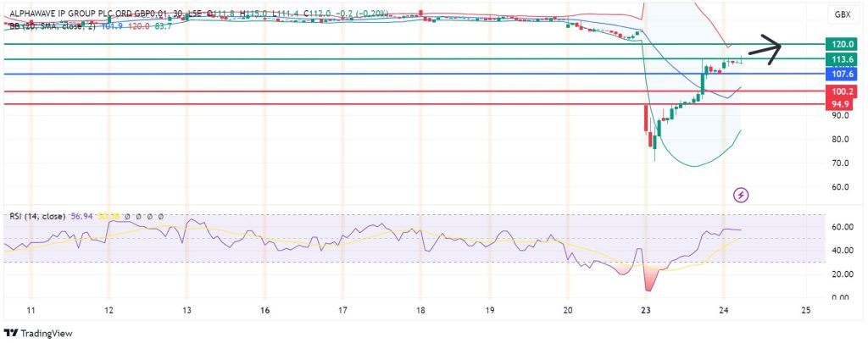Click the purple lightning bolt icon

click(x=741, y=195)
